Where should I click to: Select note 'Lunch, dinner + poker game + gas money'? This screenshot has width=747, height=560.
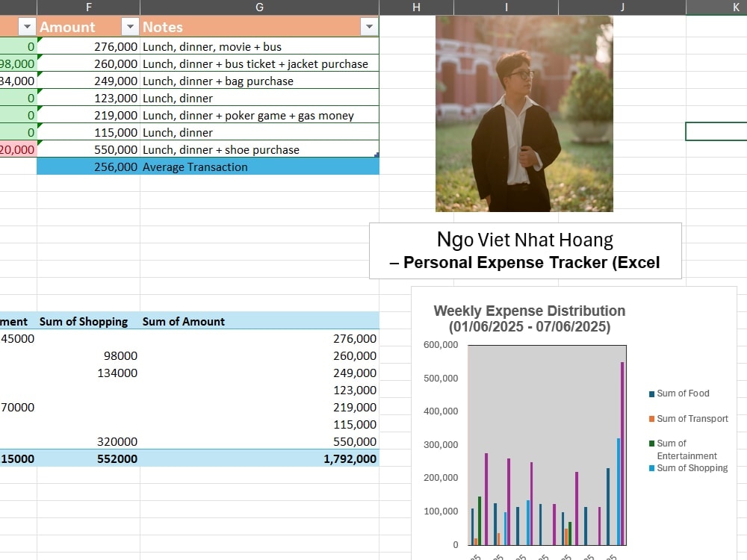[x=260, y=115]
